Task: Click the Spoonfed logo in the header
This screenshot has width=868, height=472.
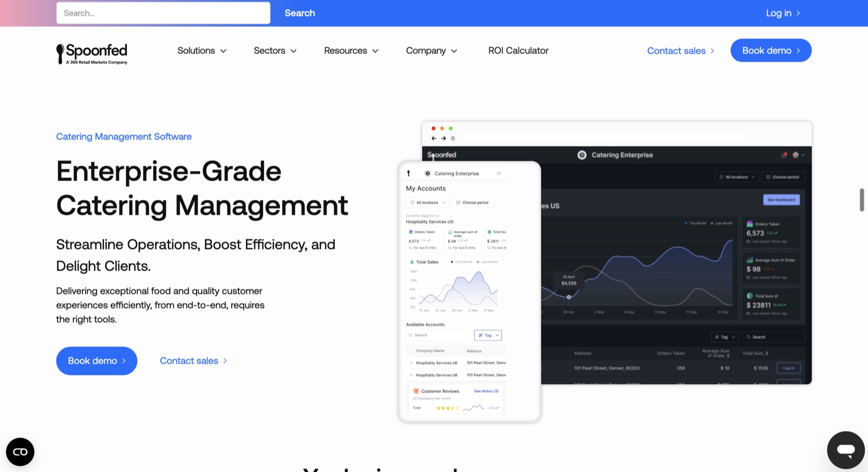Action: point(92,54)
